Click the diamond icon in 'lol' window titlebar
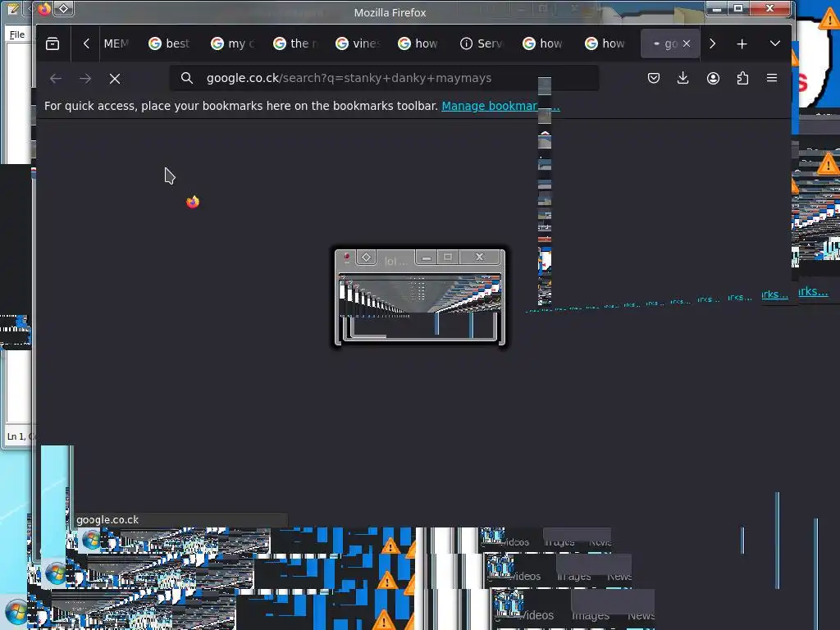Viewport: 840px width, 630px height. [367, 257]
